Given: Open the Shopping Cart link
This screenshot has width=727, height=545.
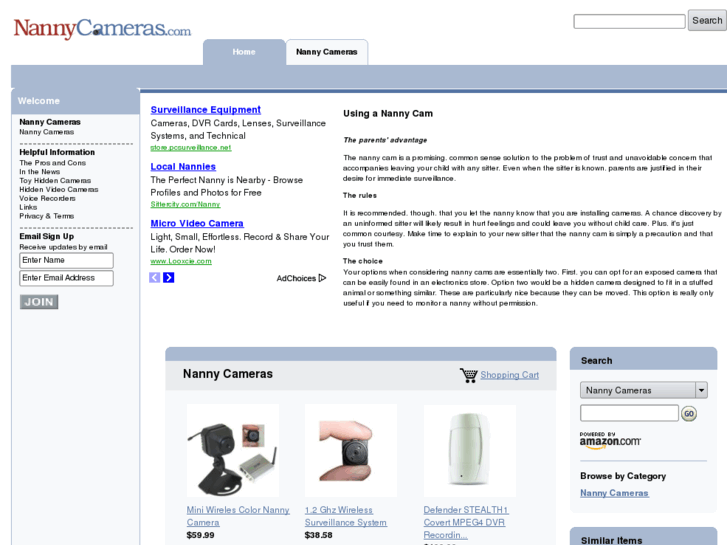Looking at the screenshot, I should [510, 375].
